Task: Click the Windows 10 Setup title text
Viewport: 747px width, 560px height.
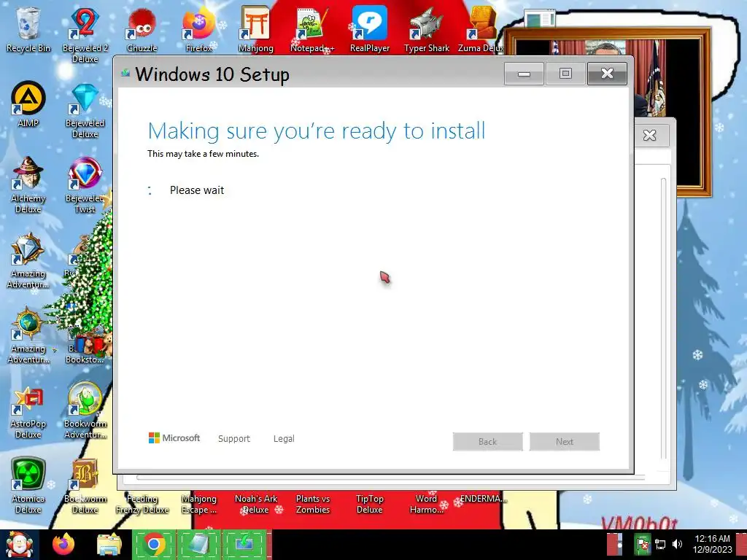Action: click(212, 74)
